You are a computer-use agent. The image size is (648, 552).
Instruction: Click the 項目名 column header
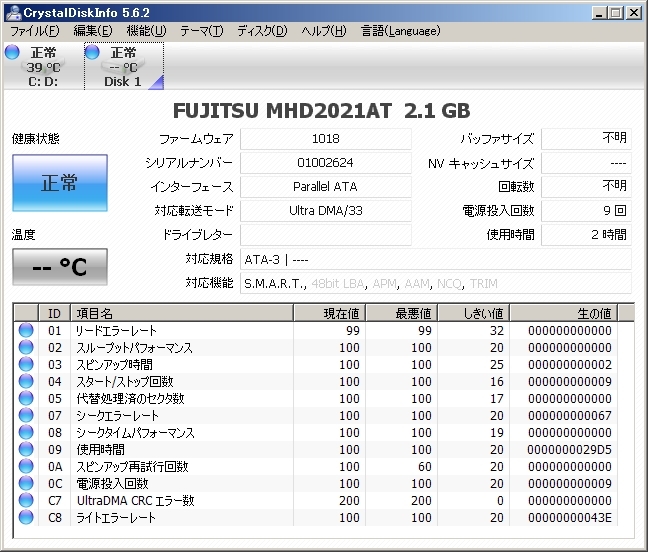pyautogui.click(x=181, y=313)
